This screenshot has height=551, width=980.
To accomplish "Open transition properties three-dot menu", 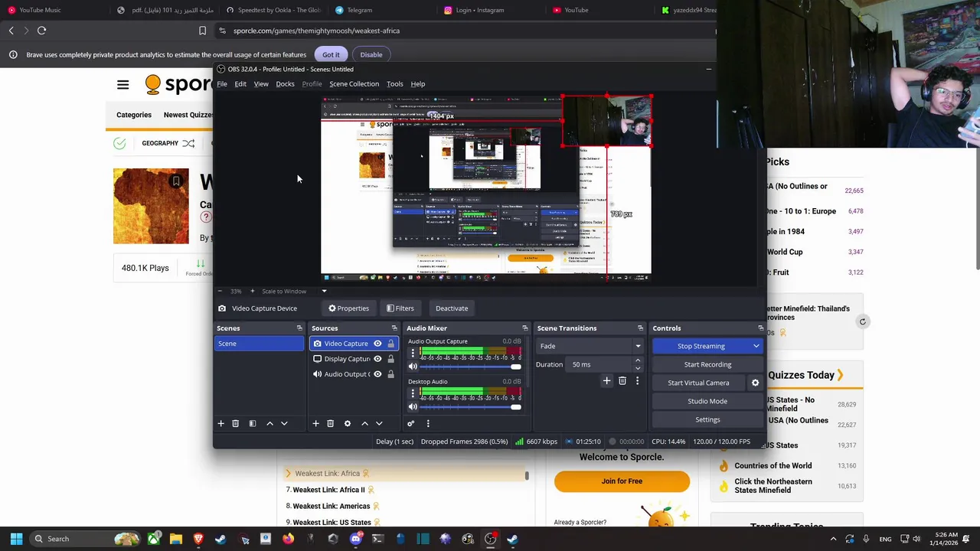I will coord(637,380).
